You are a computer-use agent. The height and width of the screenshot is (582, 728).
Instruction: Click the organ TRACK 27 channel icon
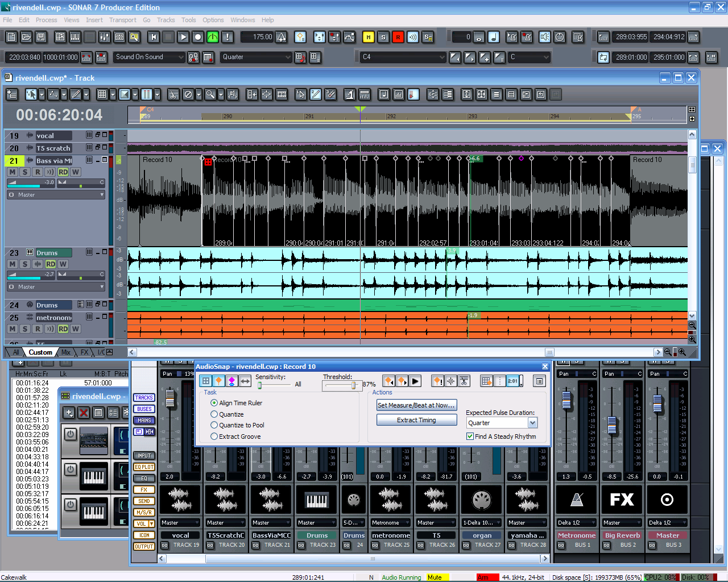481,500
